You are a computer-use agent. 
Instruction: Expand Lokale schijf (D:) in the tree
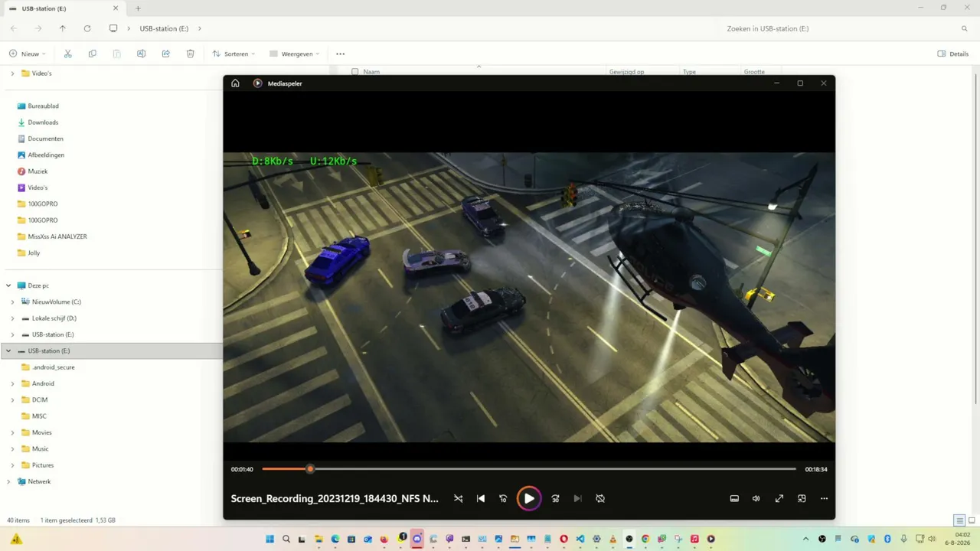tap(12, 318)
